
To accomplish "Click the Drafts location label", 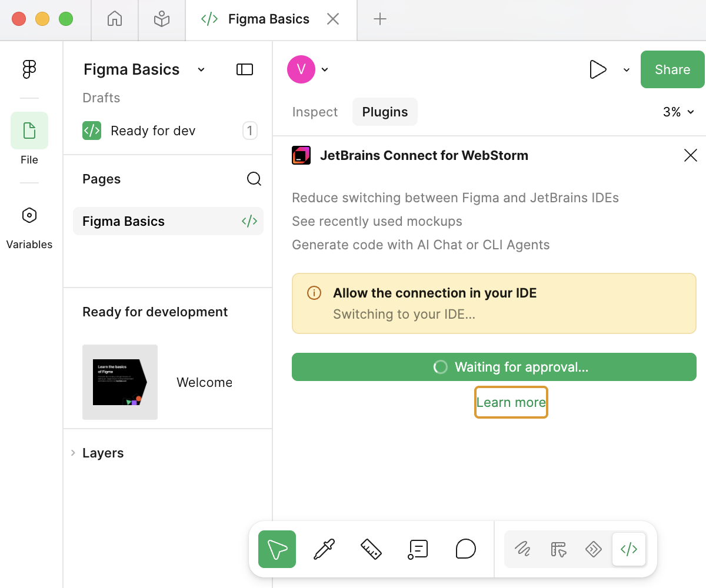I will [101, 98].
